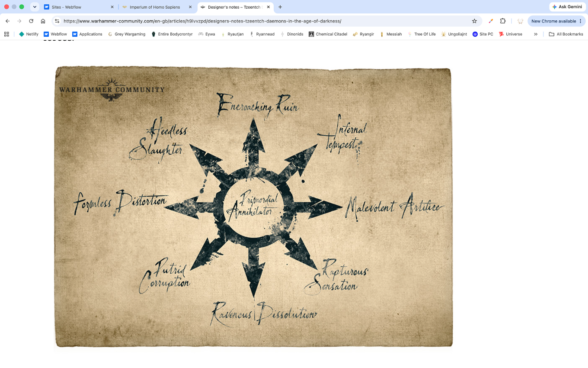Open the Ungoliajnt bookmark
The image size is (588, 368).
click(454, 34)
